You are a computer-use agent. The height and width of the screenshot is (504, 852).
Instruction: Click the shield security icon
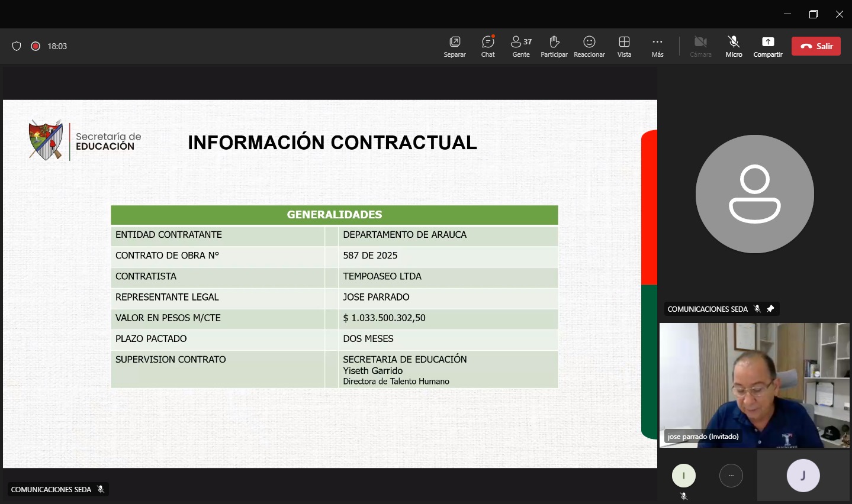[17, 46]
